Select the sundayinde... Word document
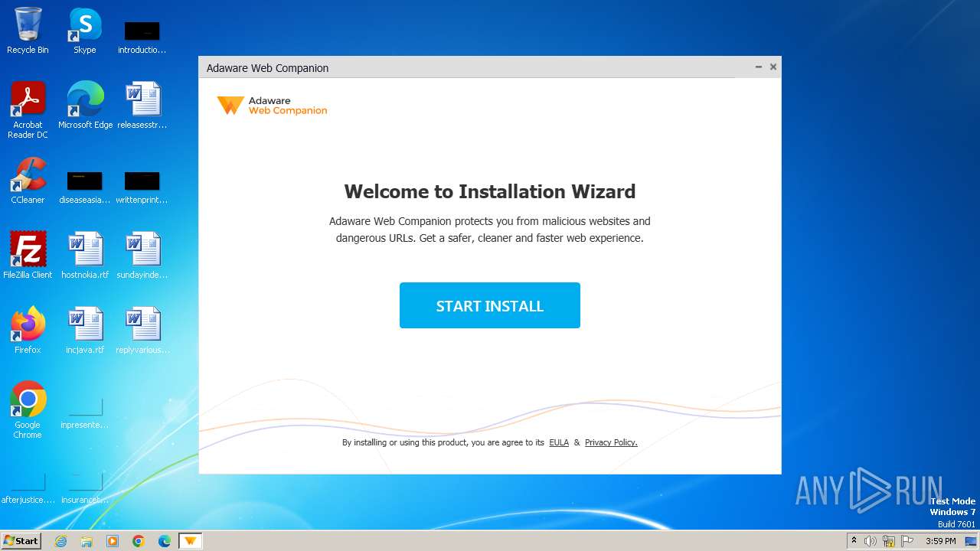 [x=142, y=256]
